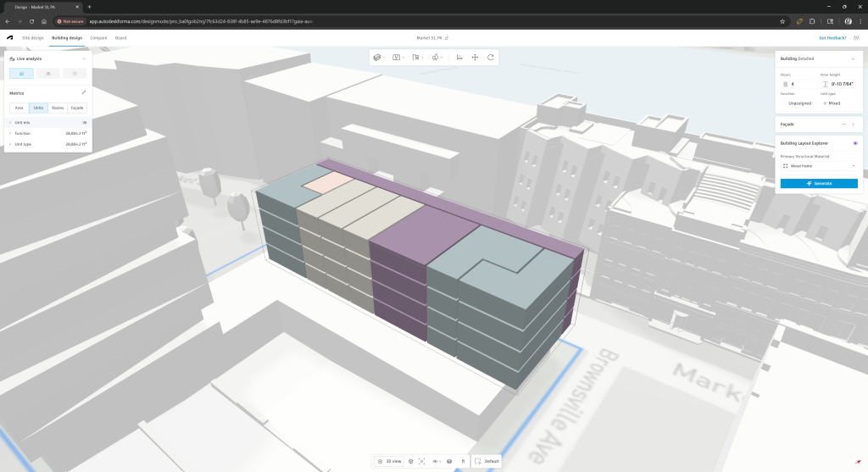Image resolution: width=868 pixels, height=472 pixels.
Task: Toggle the 3D view button
Action: click(x=390, y=461)
